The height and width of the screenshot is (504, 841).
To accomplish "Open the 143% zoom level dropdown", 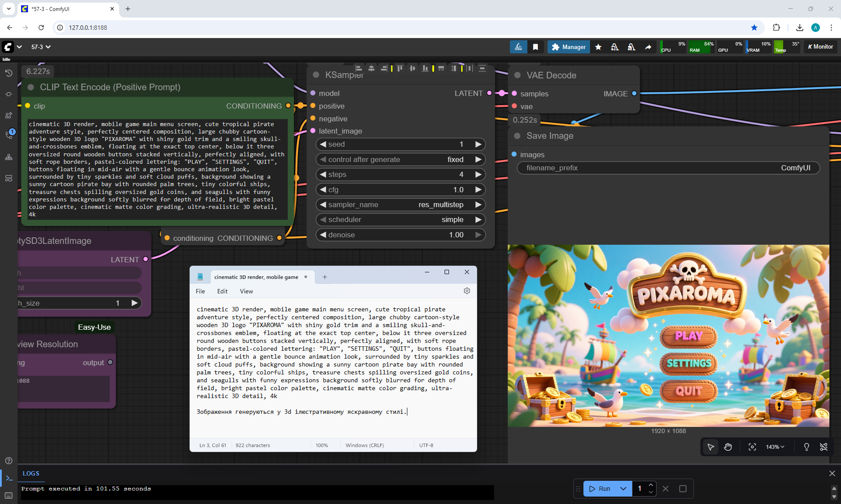I will [x=775, y=447].
